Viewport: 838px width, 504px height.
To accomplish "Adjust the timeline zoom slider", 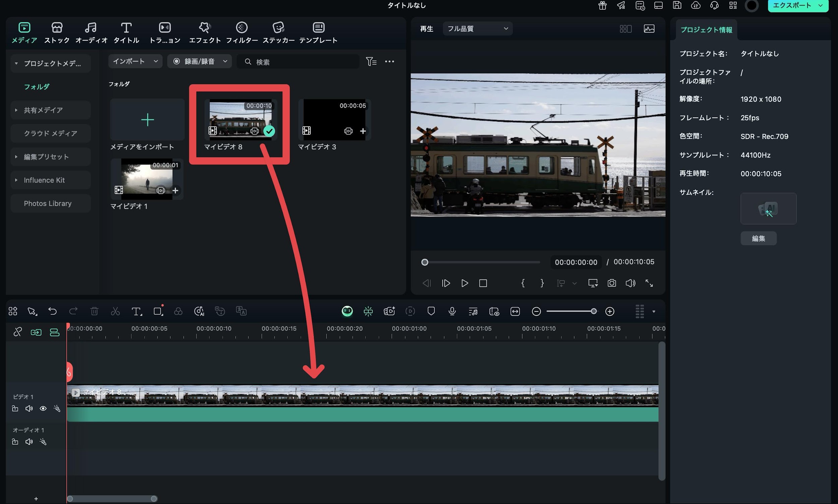I will (x=571, y=311).
